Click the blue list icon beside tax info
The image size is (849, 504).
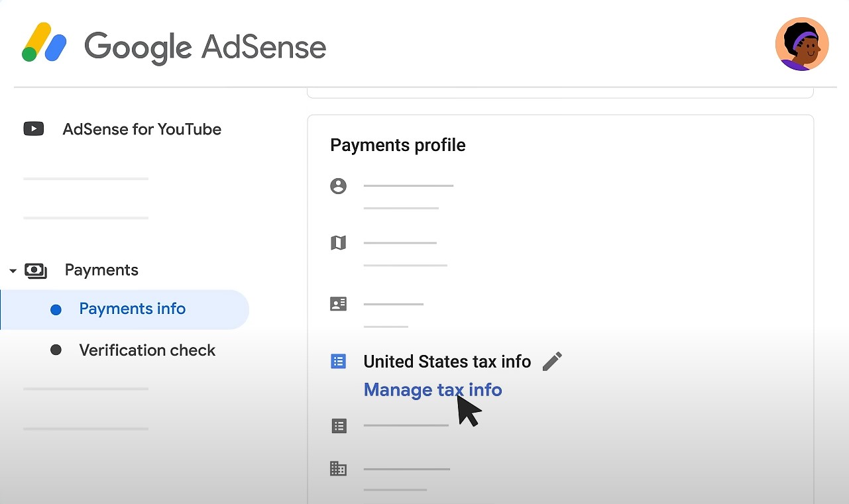click(x=338, y=361)
